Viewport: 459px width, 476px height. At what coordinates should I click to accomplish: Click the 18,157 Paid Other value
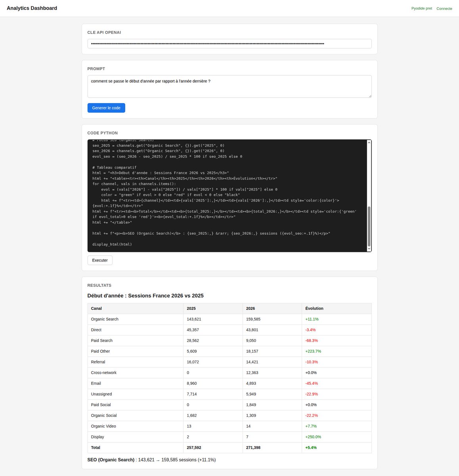[252, 351]
